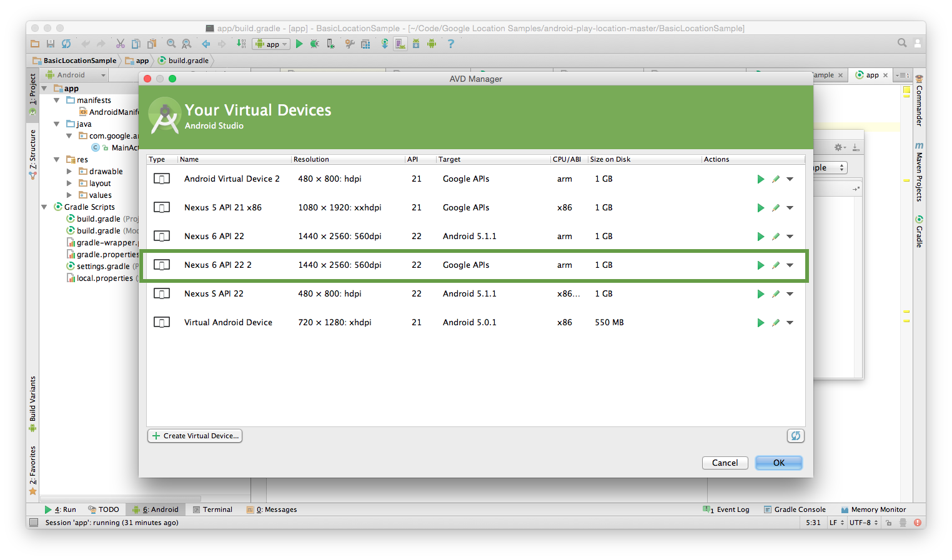Open the AVD Manager toolbar icon
The height and width of the screenshot is (560, 952).
[400, 44]
